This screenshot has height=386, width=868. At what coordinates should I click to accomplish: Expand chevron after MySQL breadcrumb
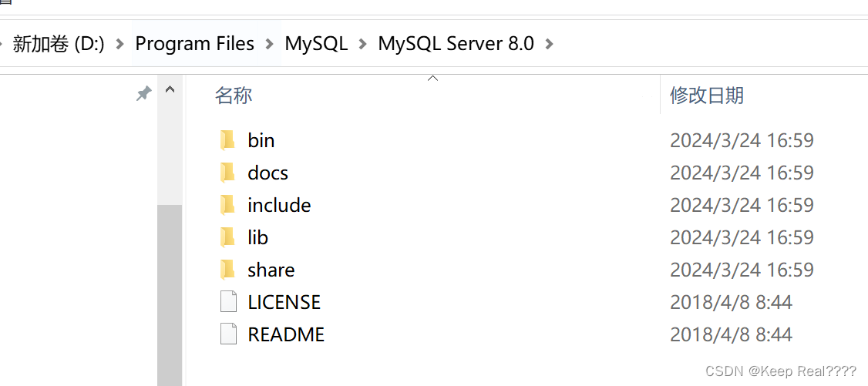[x=363, y=44]
